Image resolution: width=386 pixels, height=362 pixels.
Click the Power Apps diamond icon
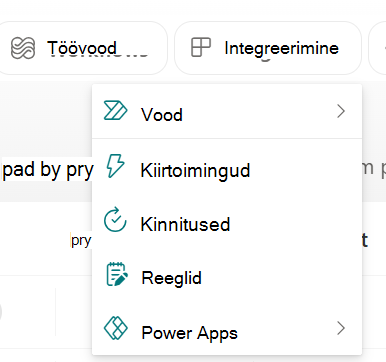pos(116,328)
